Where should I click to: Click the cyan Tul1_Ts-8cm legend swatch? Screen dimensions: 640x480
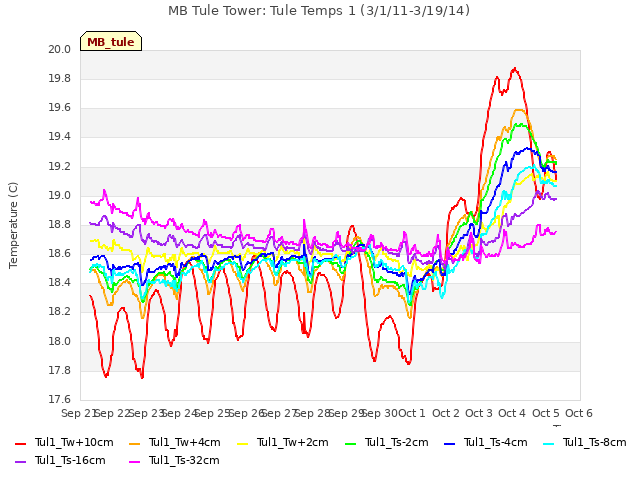click(549, 443)
